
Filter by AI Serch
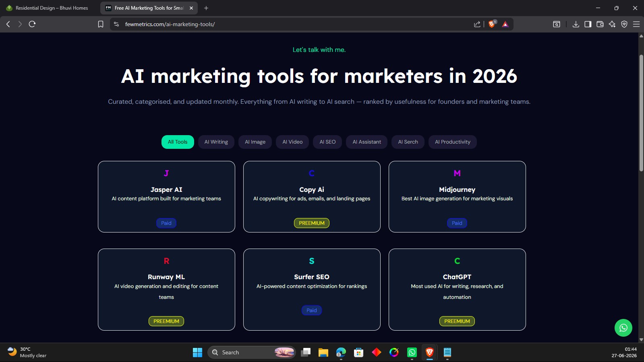tap(408, 142)
